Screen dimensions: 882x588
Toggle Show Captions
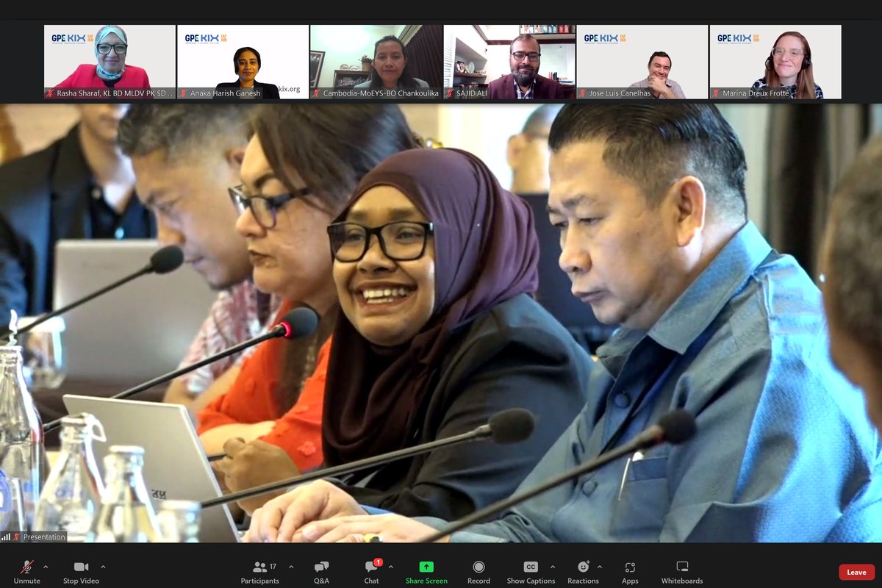tap(531, 571)
